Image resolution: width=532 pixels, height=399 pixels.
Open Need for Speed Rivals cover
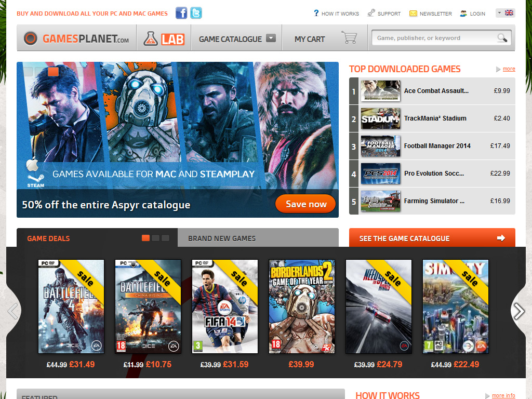pyautogui.click(x=379, y=307)
